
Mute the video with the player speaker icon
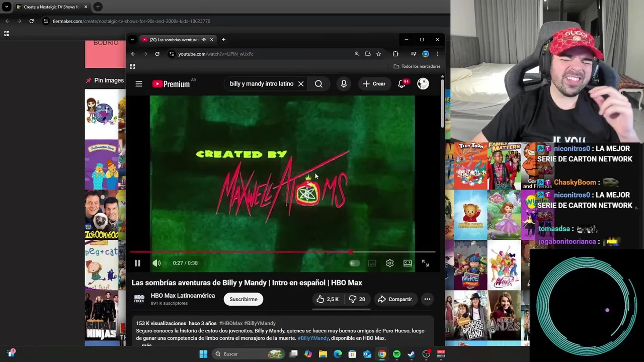(156, 263)
